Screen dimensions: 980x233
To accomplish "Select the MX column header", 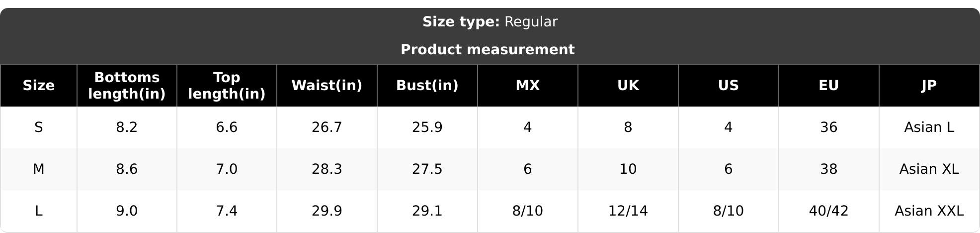I will click(528, 86).
